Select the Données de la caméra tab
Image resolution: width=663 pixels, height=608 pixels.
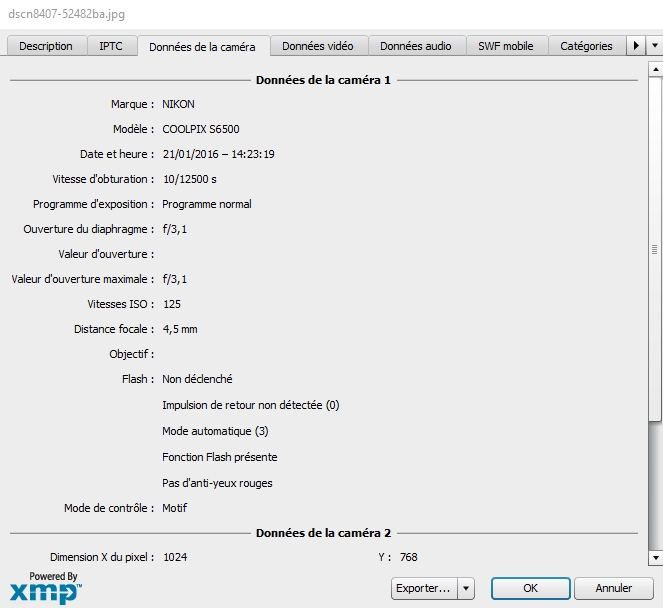click(x=202, y=47)
